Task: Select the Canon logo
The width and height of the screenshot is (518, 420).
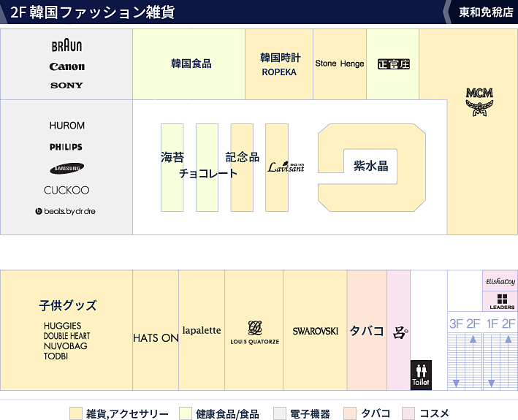Action: pyautogui.click(x=66, y=66)
